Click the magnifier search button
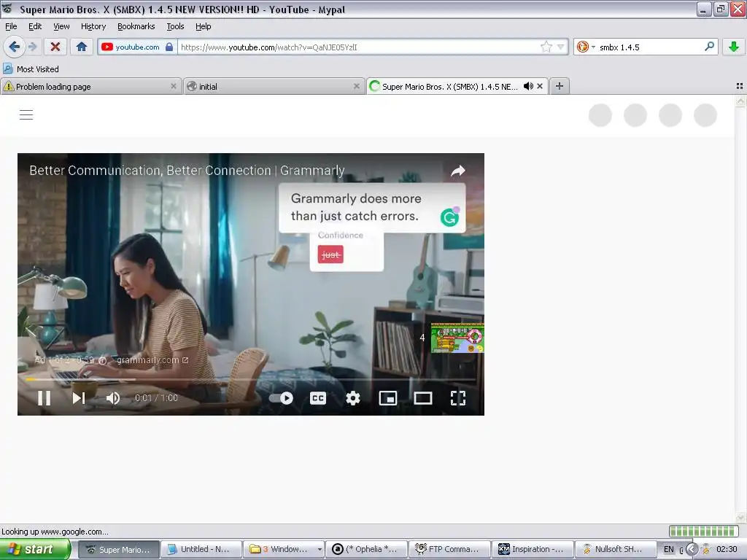Screen dimensions: 747x560 coord(709,46)
